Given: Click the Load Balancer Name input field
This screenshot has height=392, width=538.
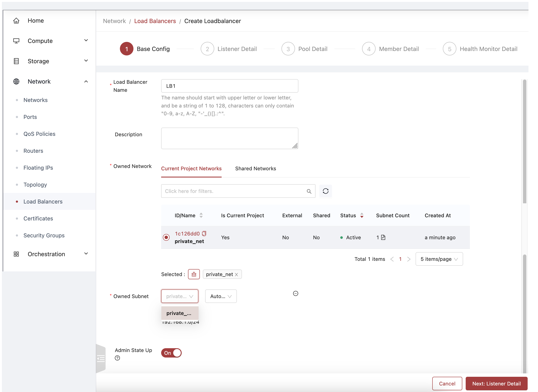Looking at the screenshot, I should 230,86.
